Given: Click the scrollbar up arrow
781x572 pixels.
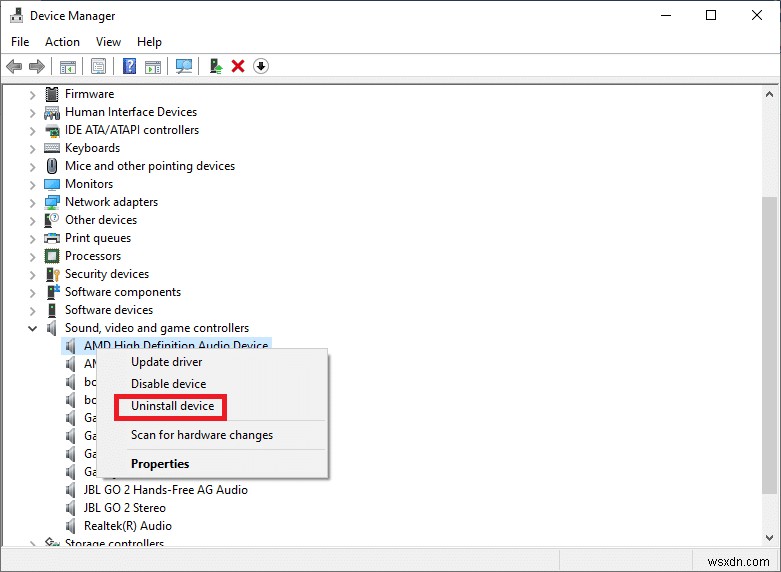Looking at the screenshot, I should tap(769, 94).
